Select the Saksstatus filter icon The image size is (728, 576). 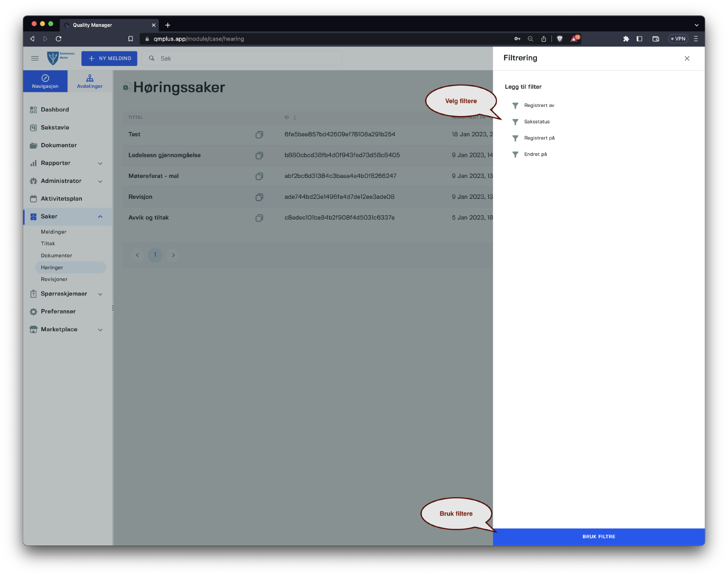[515, 122]
